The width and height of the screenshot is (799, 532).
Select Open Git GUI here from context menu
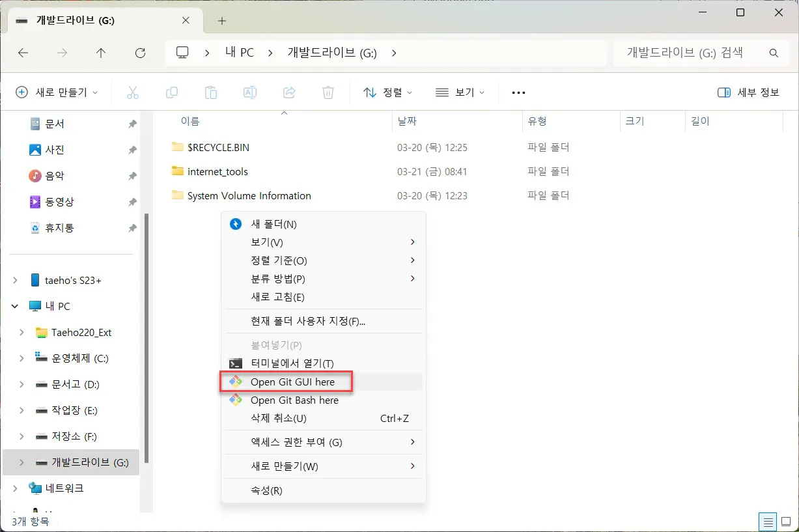tap(292, 382)
